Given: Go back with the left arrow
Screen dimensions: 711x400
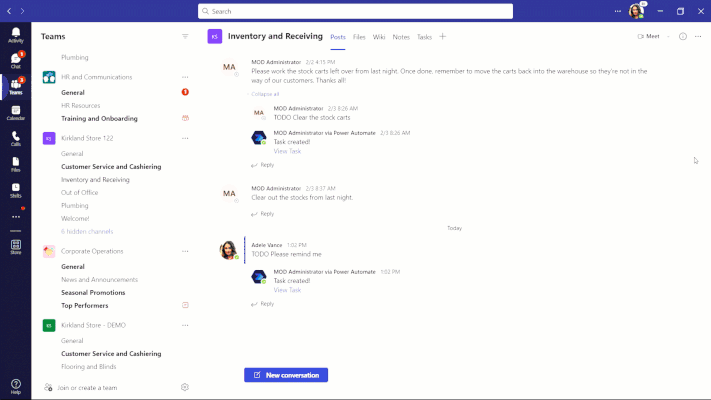Looking at the screenshot, I should click(9, 11).
